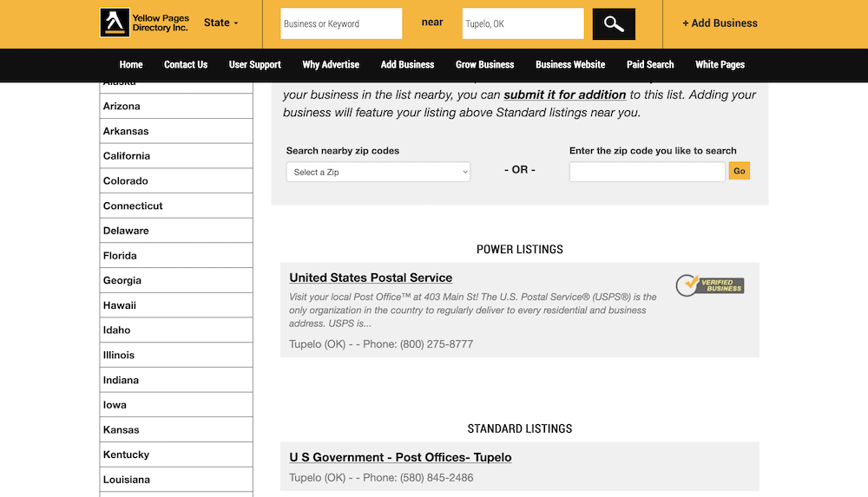Expand the Select a Zip dropdown

click(378, 172)
